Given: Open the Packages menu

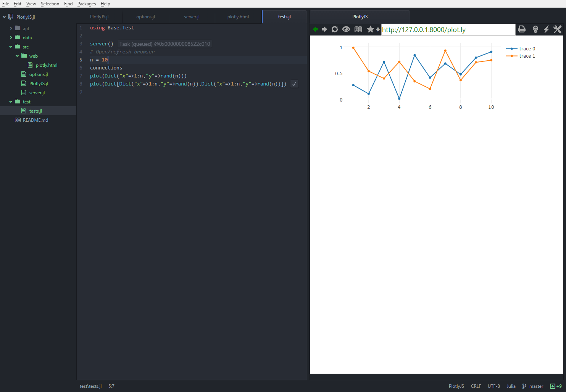Looking at the screenshot, I should coord(87,4).
